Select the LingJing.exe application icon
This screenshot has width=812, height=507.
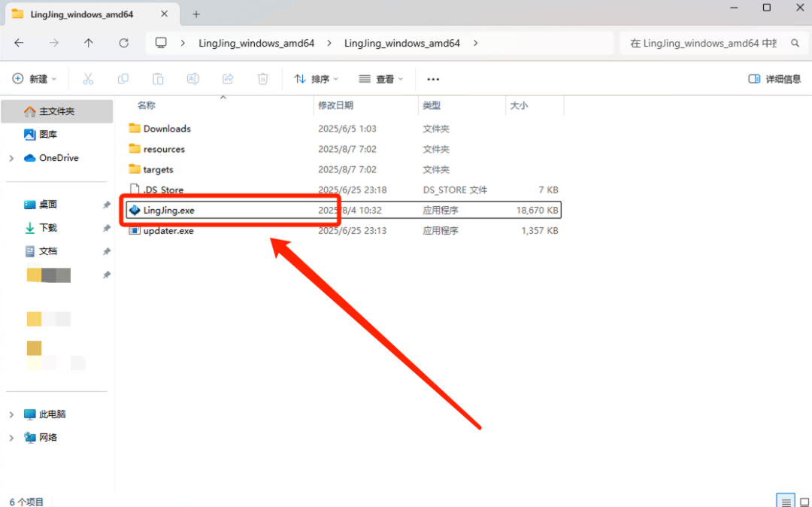pyautogui.click(x=135, y=211)
